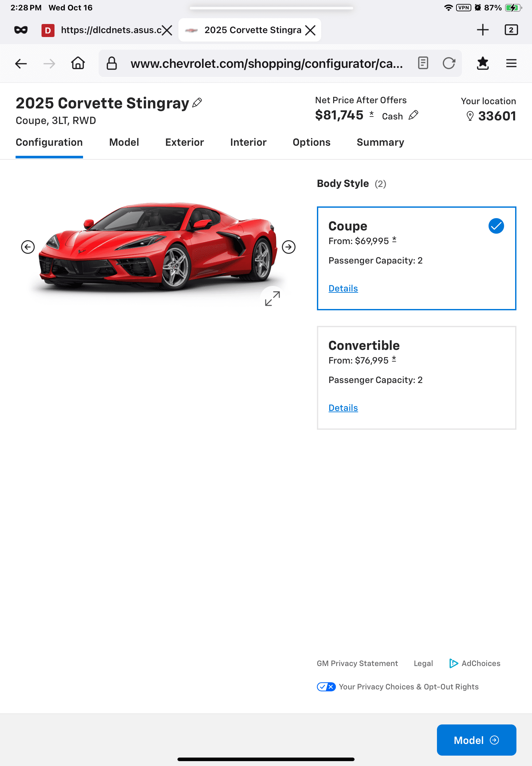Viewport: 532px width, 766px height.
Task: Reload the Chevrolet page
Action: coord(449,63)
